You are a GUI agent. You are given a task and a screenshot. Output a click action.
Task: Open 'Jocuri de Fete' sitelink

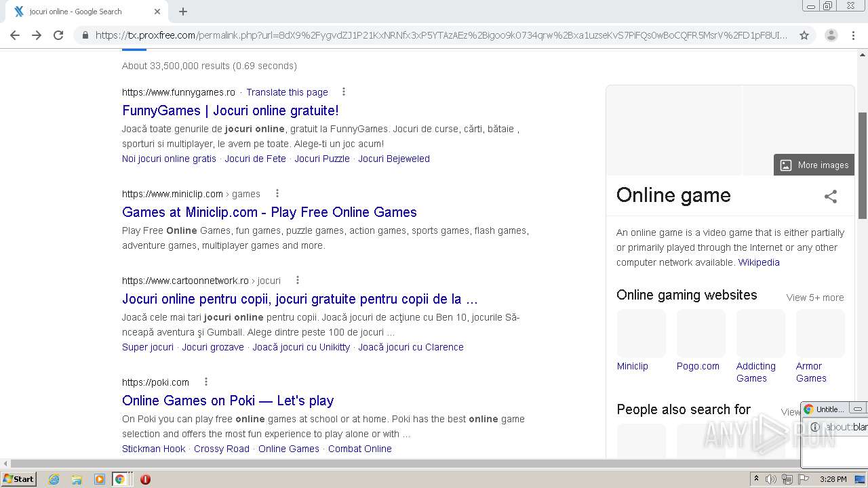[x=255, y=159]
